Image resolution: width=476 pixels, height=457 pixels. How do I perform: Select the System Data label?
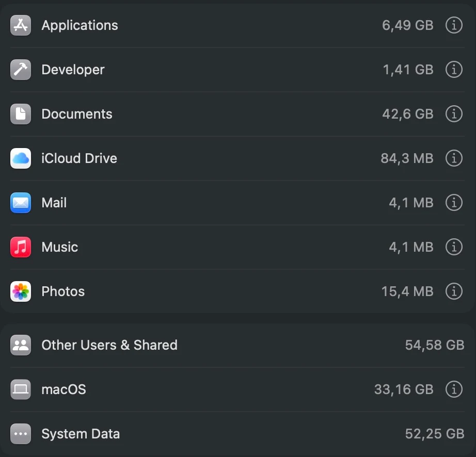click(x=81, y=434)
